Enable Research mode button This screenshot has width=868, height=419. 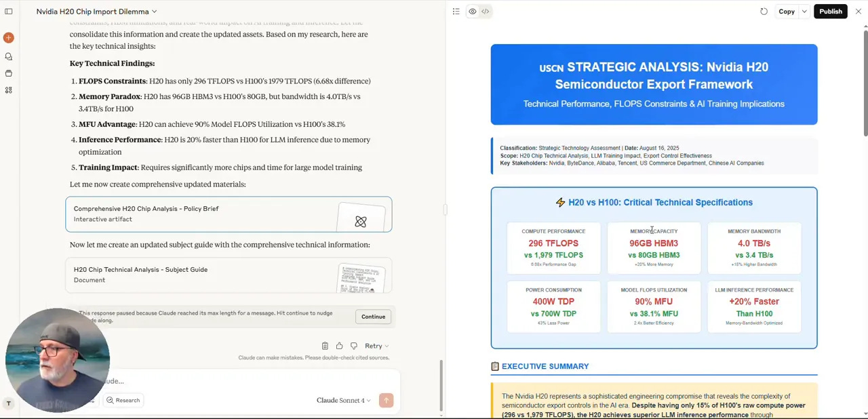(123, 401)
